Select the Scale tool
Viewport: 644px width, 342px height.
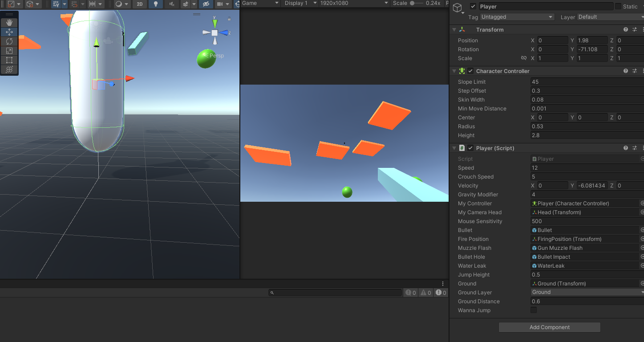pyautogui.click(x=9, y=51)
